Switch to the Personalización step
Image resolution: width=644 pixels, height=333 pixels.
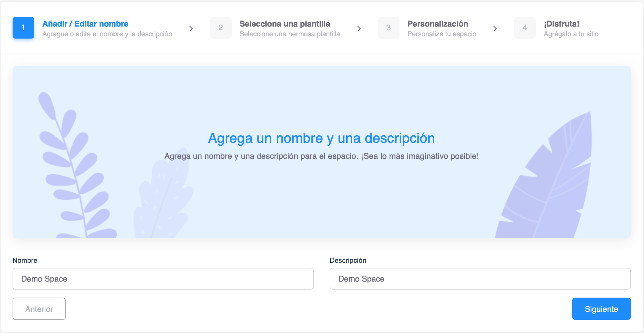pos(437,24)
